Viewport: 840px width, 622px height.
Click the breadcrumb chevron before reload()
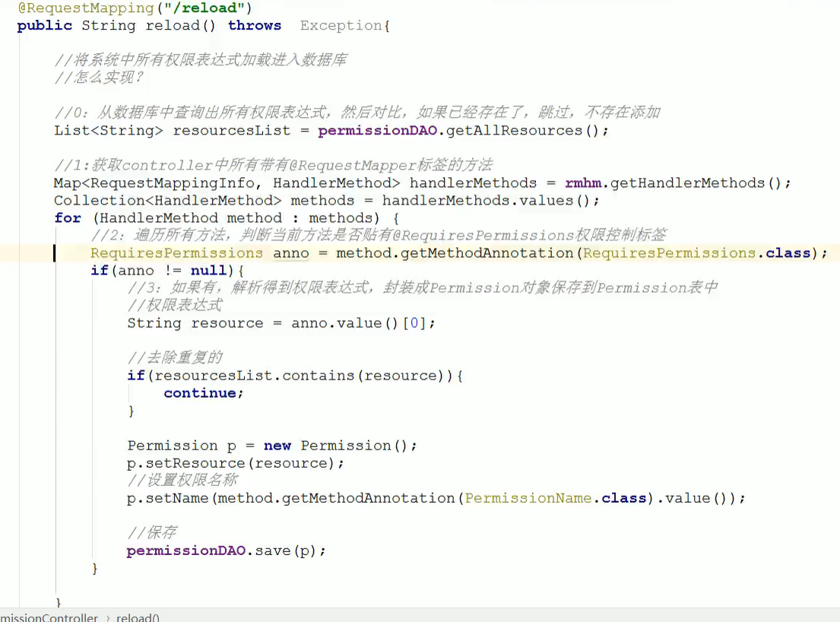tap(108, 617)
